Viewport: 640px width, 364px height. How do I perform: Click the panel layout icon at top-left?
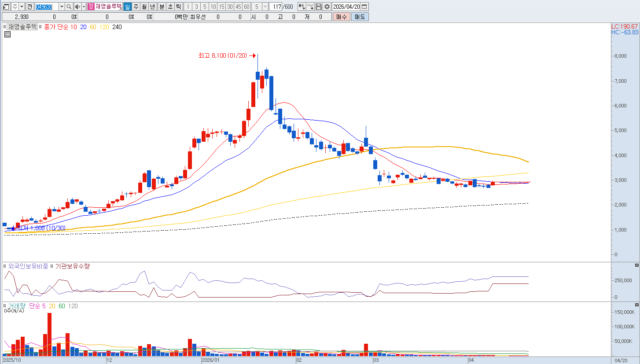pos(6,7)
